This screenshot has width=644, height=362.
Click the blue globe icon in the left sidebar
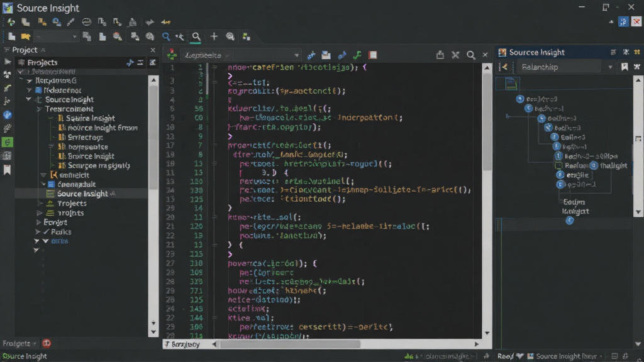(x=8, y=115)
